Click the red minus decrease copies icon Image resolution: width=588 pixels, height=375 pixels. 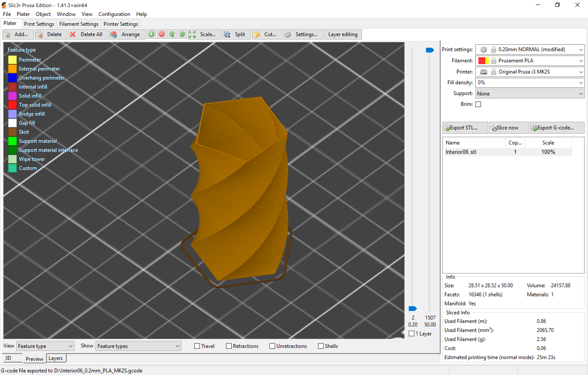coord(162,34)
